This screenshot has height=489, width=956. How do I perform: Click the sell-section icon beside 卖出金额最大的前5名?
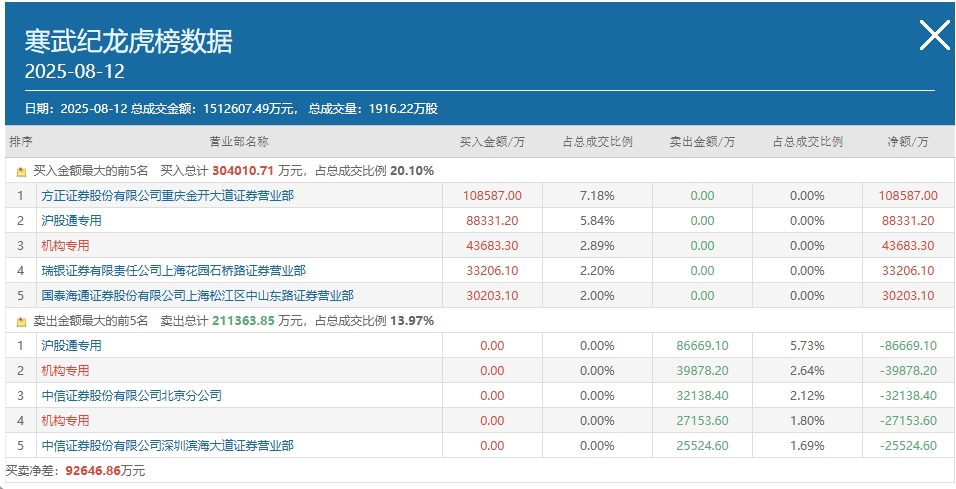point(22,321)
